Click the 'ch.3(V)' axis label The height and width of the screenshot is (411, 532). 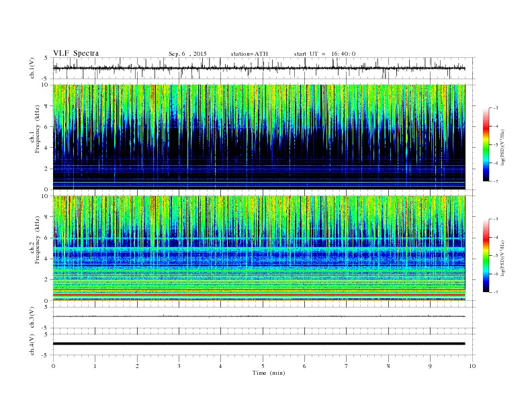32,318
